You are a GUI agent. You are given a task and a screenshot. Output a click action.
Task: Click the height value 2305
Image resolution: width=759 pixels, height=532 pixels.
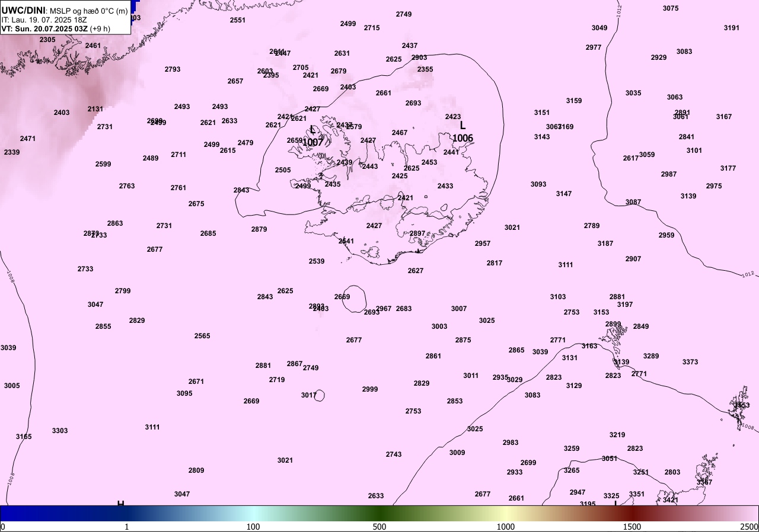click(47, 40)
